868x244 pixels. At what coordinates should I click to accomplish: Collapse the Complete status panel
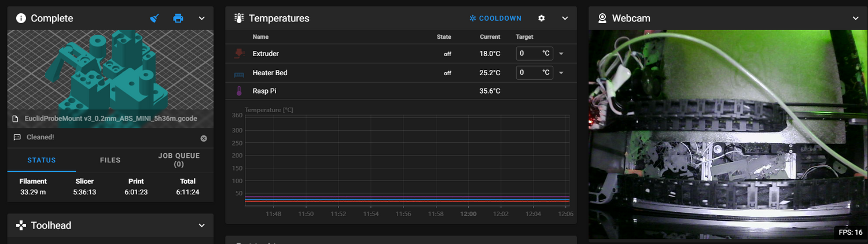tap(202, 19)
